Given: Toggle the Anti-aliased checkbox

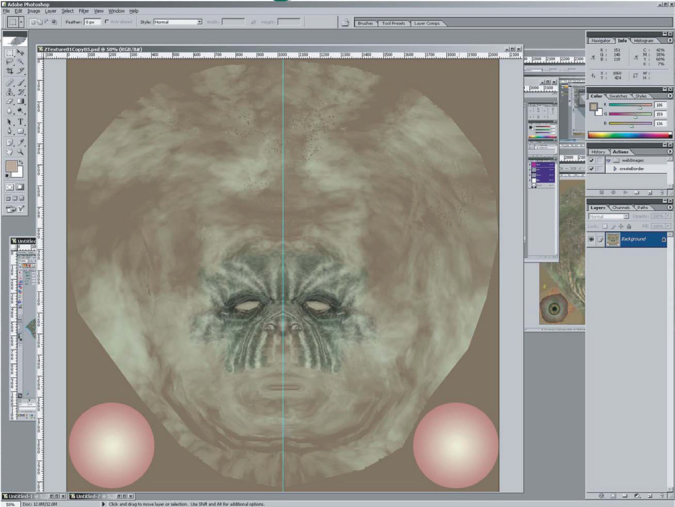Looking at the screenshot, I should (108, 21).
